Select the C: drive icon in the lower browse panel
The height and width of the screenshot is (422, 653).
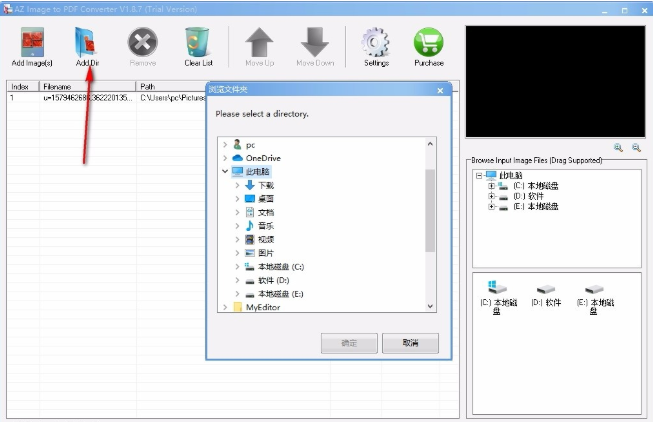[x=497, y=287]
